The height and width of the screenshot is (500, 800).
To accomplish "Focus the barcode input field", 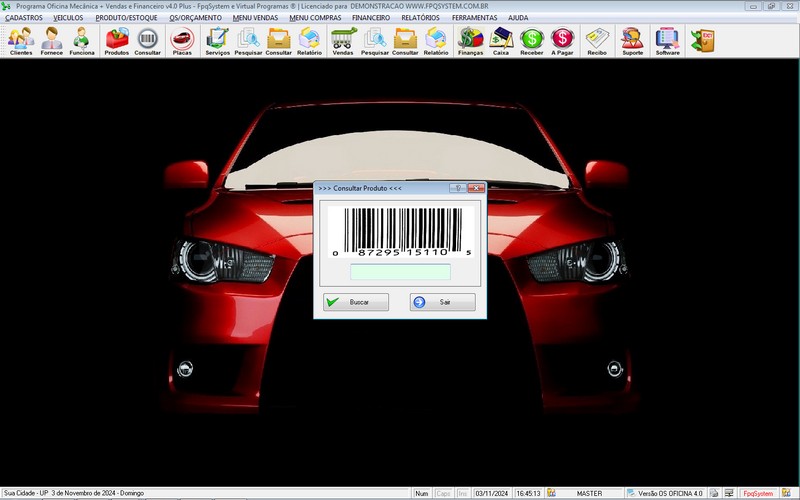I will pos(400,272).
